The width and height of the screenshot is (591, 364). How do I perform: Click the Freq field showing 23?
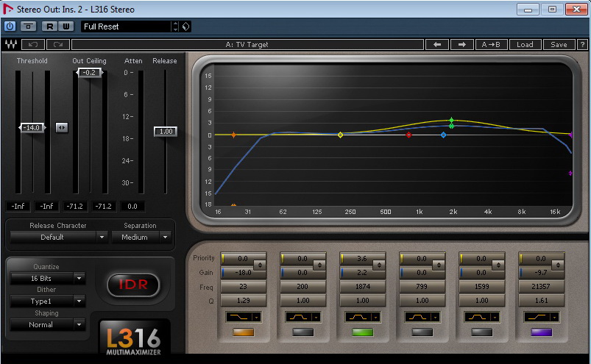pos(243,287)
